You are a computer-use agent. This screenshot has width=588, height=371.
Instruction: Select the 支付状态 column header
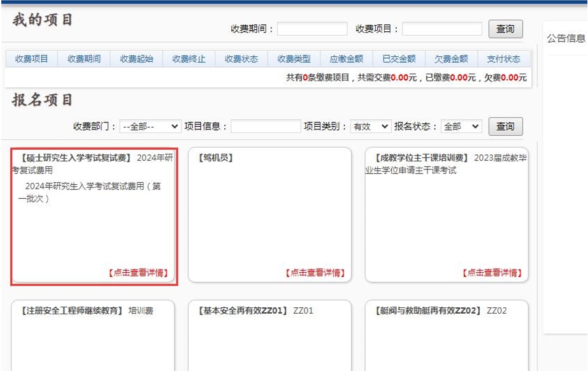click(503, 59)
